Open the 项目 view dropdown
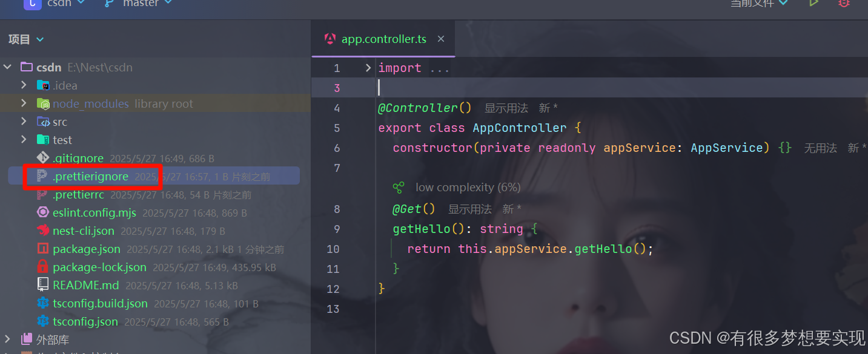 click(x=40, y=39)
